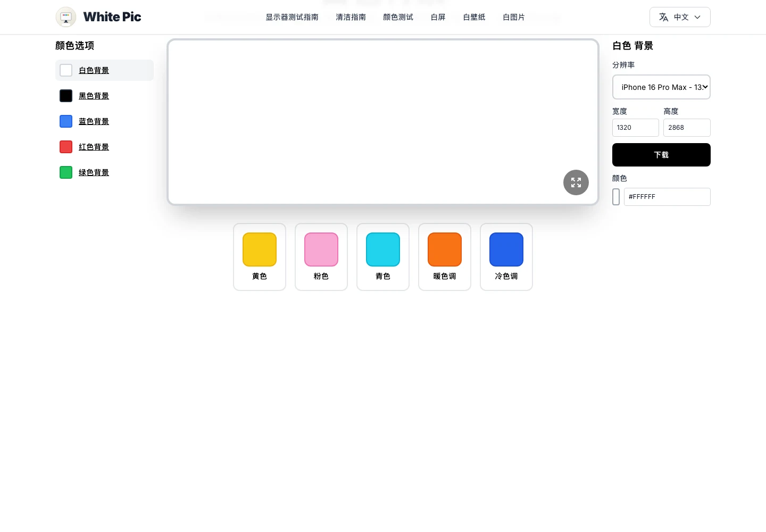
Task: Select 红色背景 link
Action: tap(94, 147)
